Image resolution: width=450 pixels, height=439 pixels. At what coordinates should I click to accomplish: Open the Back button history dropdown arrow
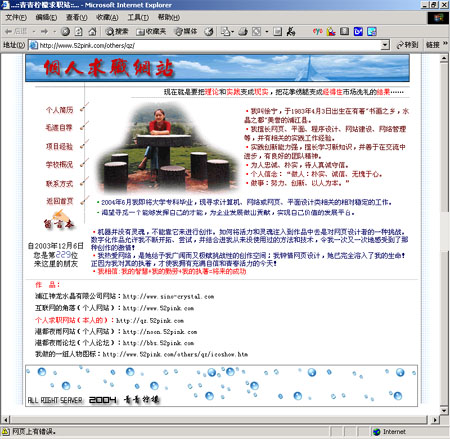point(34,32)
